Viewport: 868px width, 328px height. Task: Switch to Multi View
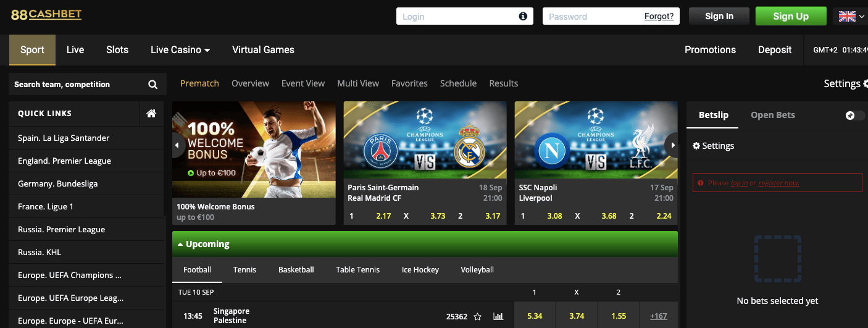[358, 83]
